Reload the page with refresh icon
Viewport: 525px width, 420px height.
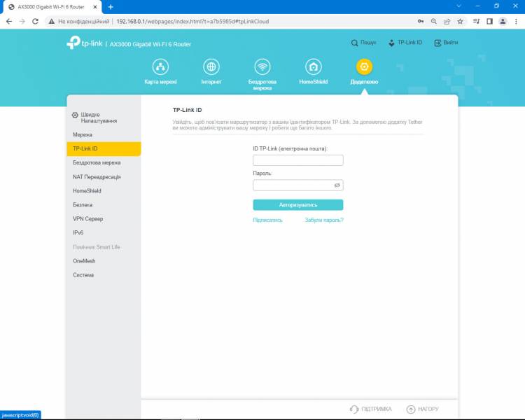[x=35, y=22]
